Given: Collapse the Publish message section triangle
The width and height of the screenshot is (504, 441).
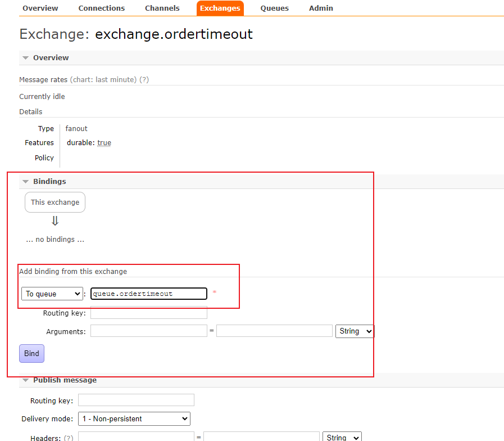Looking at the screenshot, I should 25,381.
